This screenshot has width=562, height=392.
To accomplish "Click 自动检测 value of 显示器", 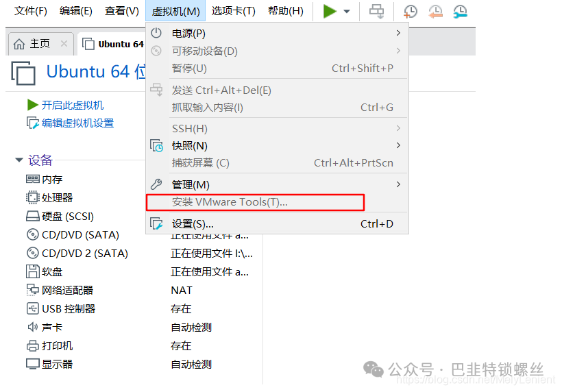I will coord(191,365).
